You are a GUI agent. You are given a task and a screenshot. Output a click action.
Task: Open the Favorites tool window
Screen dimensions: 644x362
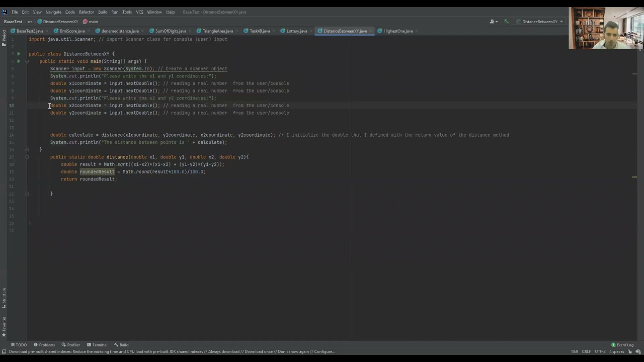[x=4, y=327]
